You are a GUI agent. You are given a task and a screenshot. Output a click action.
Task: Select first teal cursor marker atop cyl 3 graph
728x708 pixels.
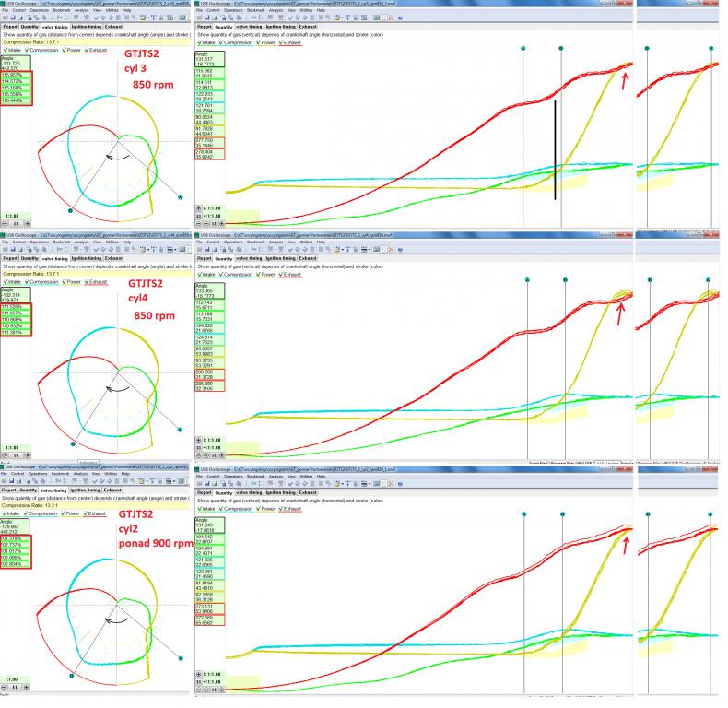tap(523, 48)
